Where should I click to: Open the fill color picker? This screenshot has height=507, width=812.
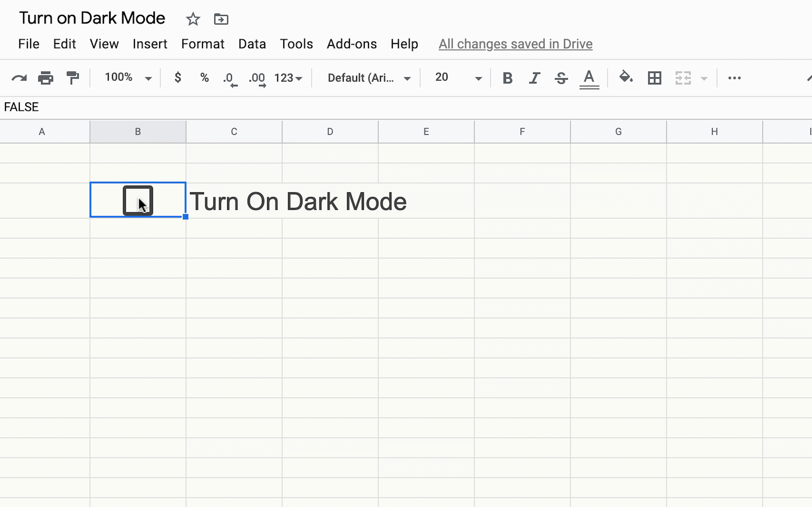coord(626,77)
